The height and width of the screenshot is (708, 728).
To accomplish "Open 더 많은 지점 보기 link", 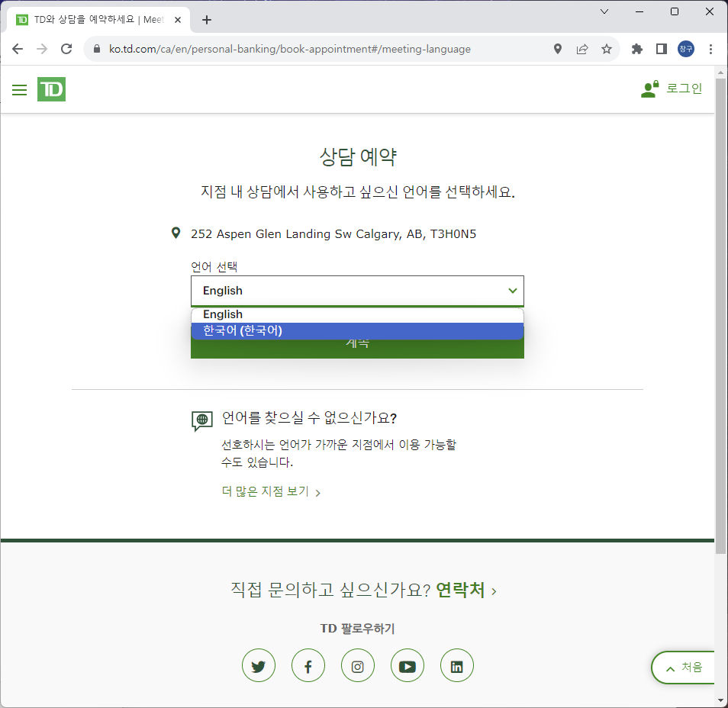I will click(x=271, y=491).
